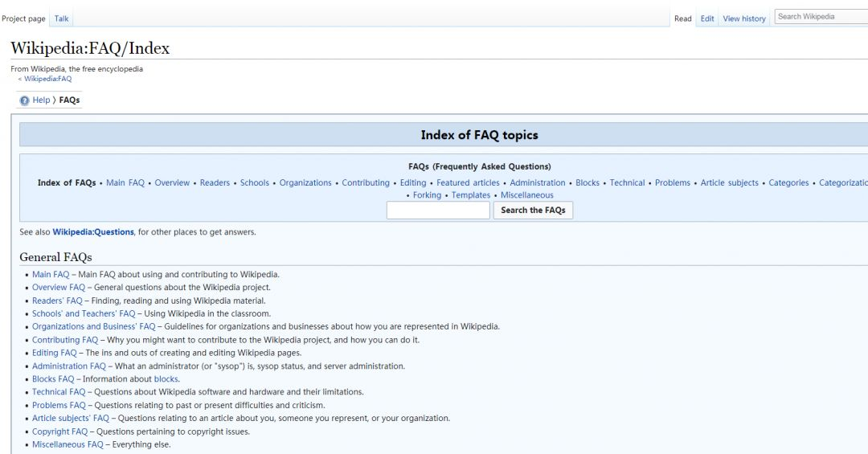The height and width of the screenshot is (454, 868).
Task: Open Contributing in the index navbar
Action: (366, 182)
